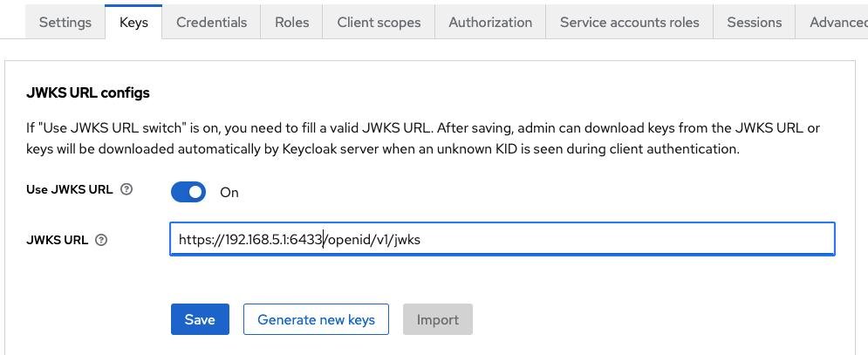Open Service accounts roles tab
The height and width of the screenshot is (355, 868).
click(x=630, y=22)
